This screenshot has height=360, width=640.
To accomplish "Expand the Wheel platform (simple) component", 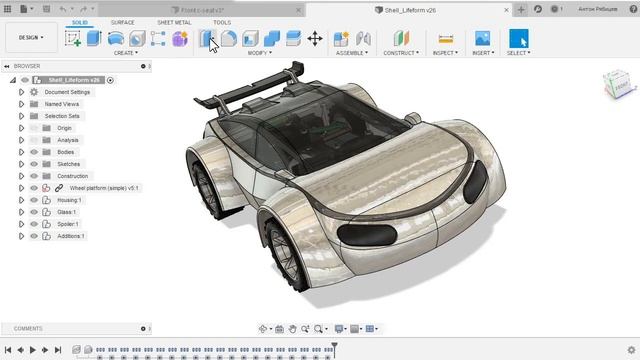I will point(21,188).
